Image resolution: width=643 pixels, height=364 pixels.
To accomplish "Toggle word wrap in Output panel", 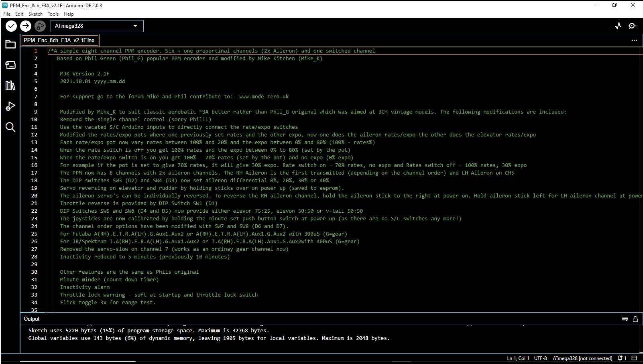I will 625,319.
